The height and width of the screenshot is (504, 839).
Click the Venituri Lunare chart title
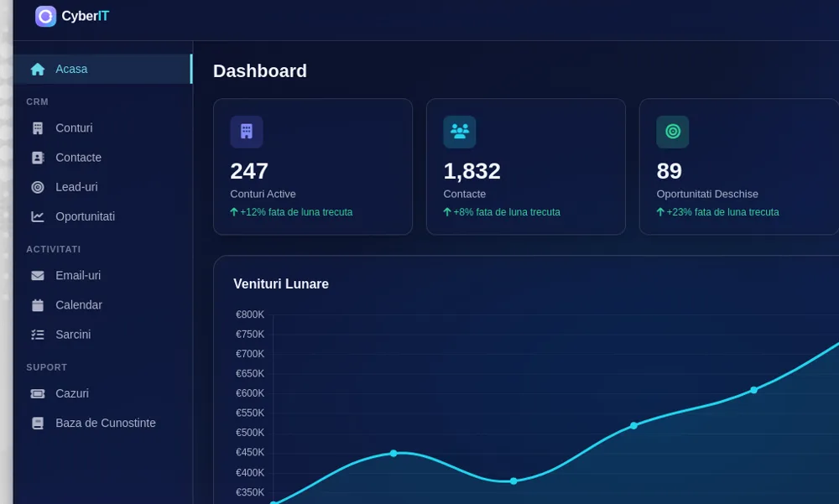click(281, 284)
